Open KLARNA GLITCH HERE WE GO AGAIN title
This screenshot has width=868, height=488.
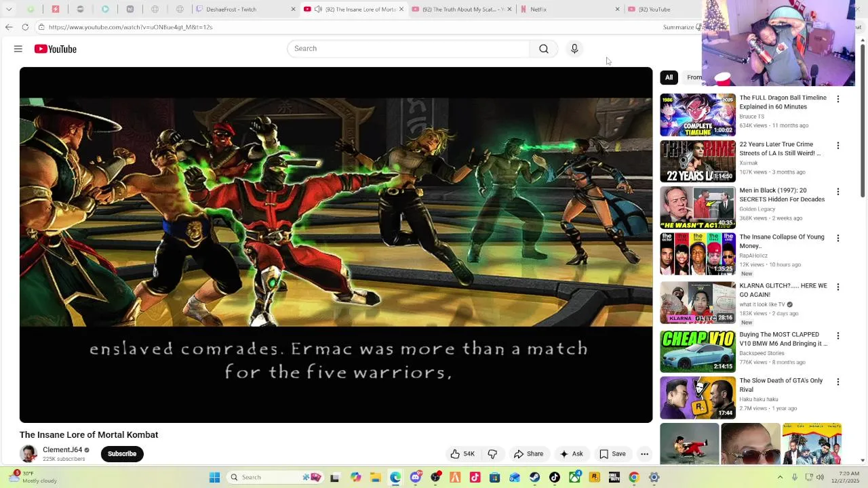pos(783,290)
